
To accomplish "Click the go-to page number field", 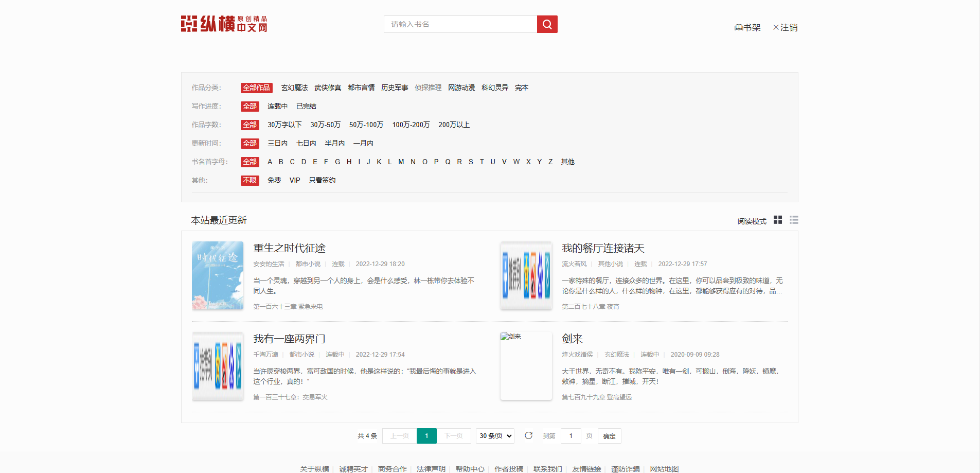I will coord(571,436).
